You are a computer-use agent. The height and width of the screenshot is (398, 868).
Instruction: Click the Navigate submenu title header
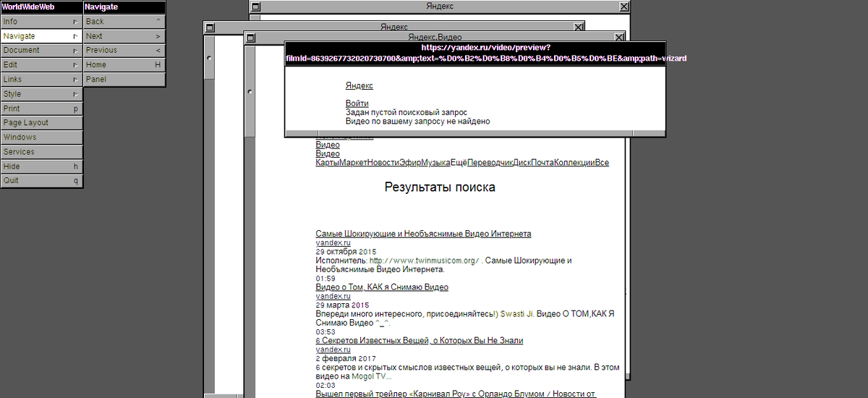click(124, 7)
